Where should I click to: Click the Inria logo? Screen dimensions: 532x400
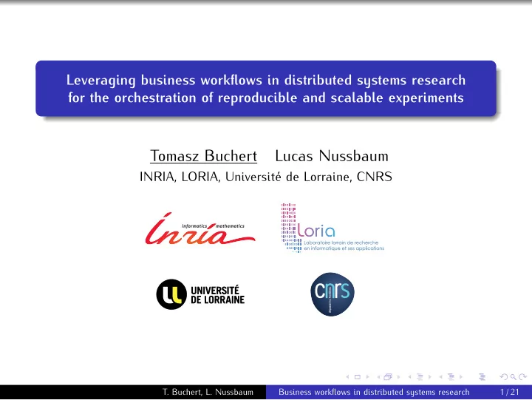pyautogui.click(x=200, y=228)
